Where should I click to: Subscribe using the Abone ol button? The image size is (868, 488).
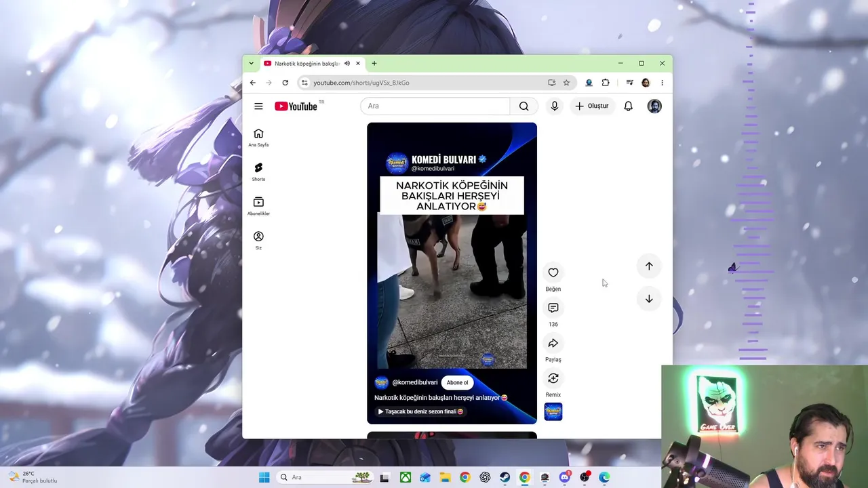click(x=457, y=382)
